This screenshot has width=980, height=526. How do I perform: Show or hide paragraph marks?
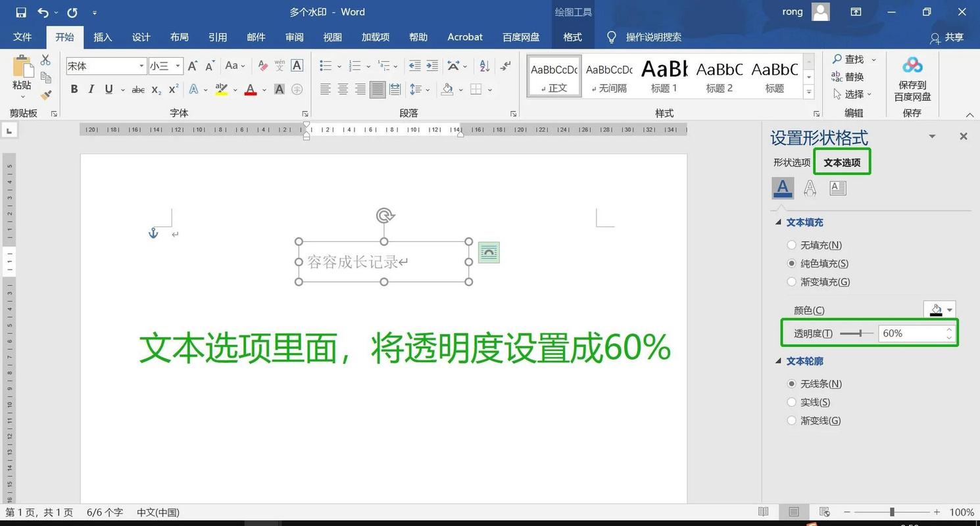point(505,66)
